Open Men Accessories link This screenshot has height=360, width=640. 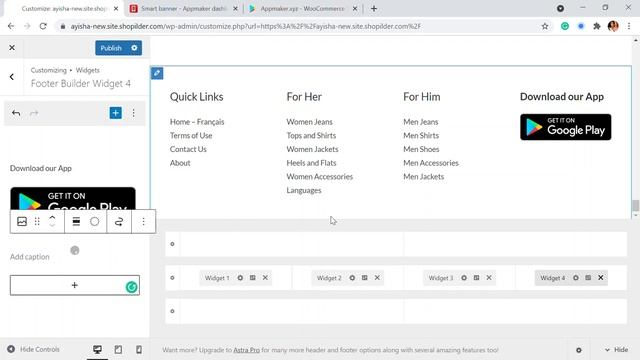[431, 163]
